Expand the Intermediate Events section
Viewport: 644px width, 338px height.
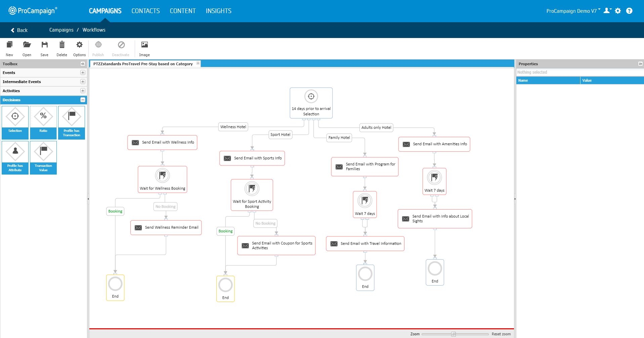tap(83, 82)
